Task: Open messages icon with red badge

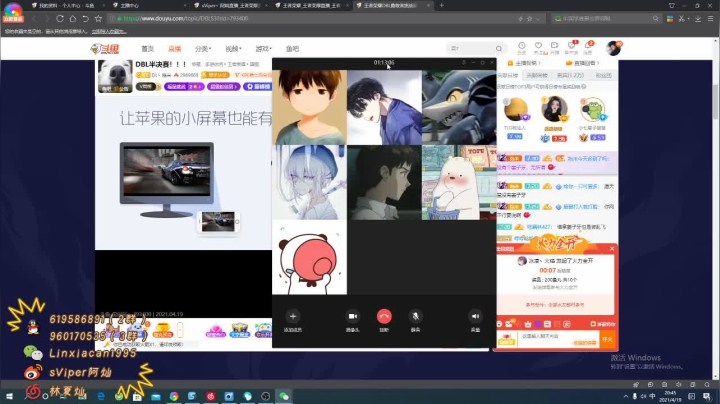Action: coord(572,47)
